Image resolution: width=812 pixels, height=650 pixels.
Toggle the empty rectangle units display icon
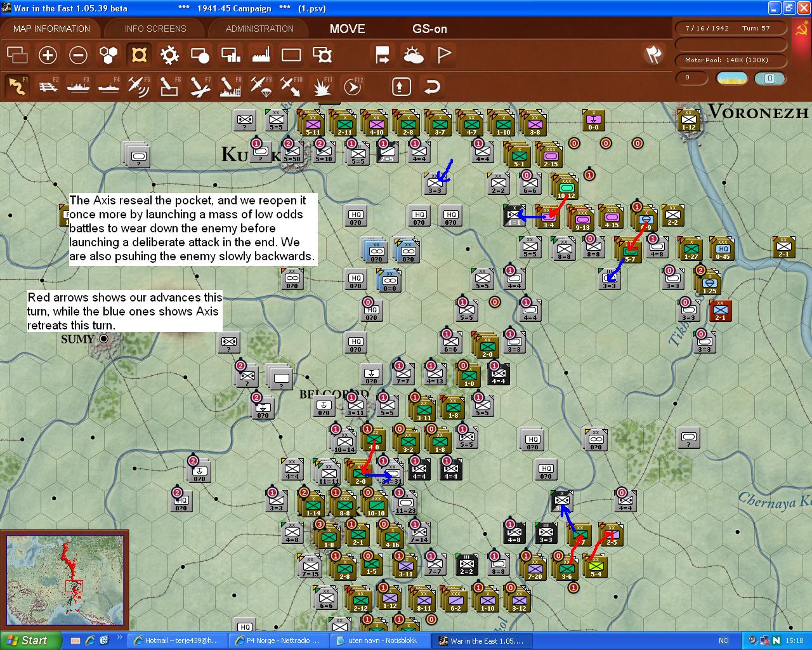[x=291, y=55]
